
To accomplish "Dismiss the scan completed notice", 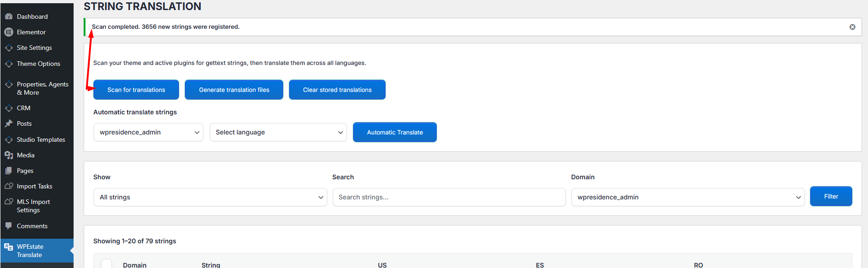I will click(852, 27).
